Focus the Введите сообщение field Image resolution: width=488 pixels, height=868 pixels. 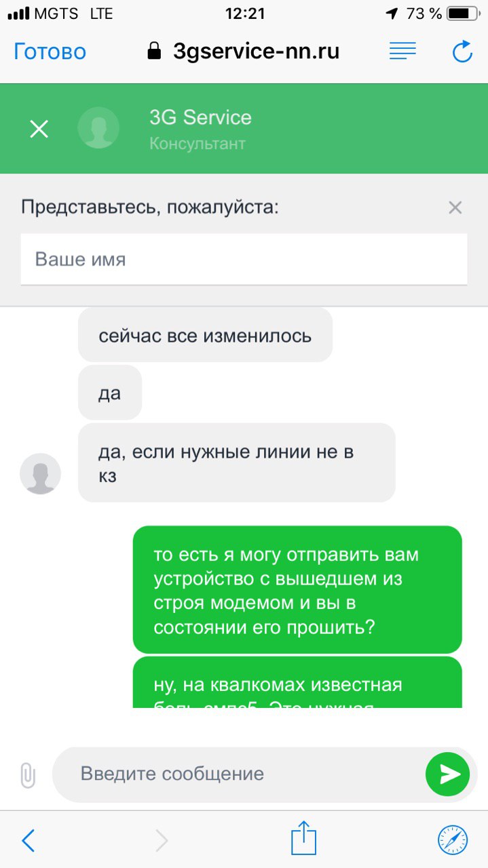[238, 774]
